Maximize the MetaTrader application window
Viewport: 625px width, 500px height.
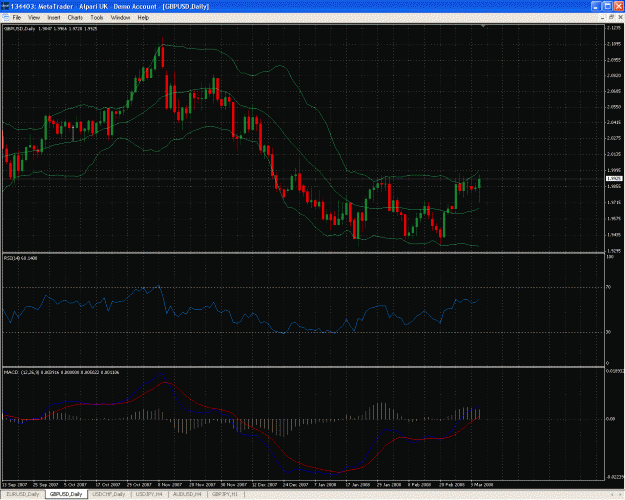(x=607, y=6)
